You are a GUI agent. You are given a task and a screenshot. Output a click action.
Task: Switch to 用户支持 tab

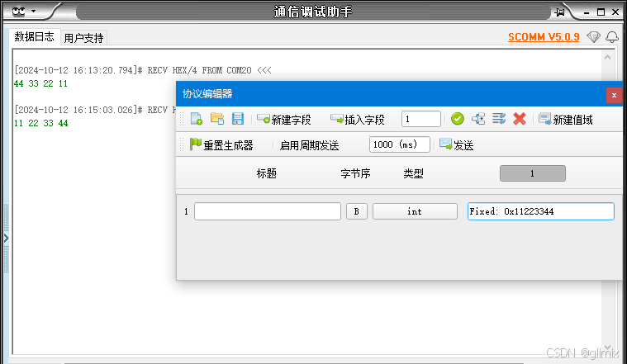click(x=83, y=38)
